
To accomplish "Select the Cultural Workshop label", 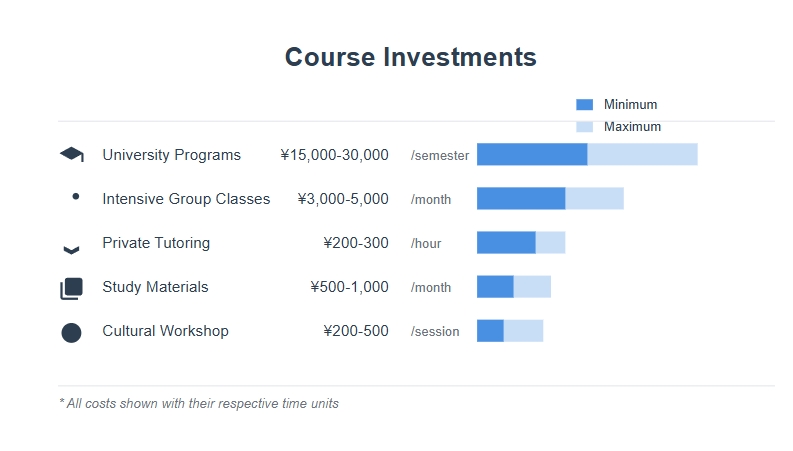I will [x=165, y=331].
